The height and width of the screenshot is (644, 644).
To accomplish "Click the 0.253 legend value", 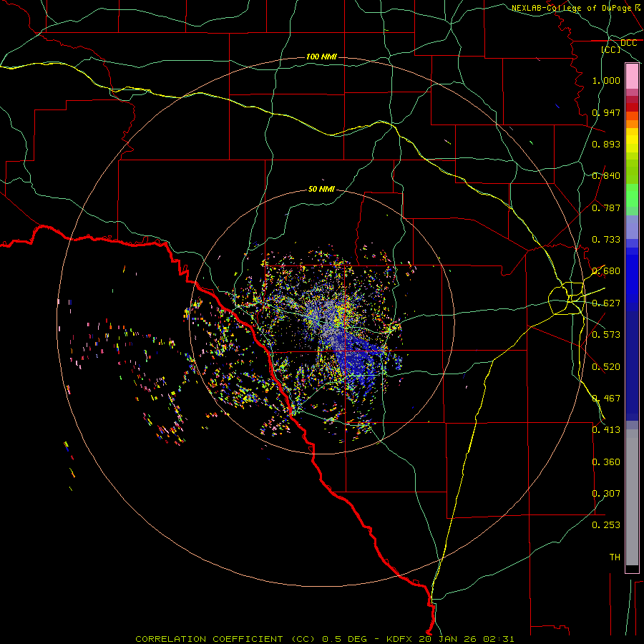I will pyautogui.click(x=606, y=525).
